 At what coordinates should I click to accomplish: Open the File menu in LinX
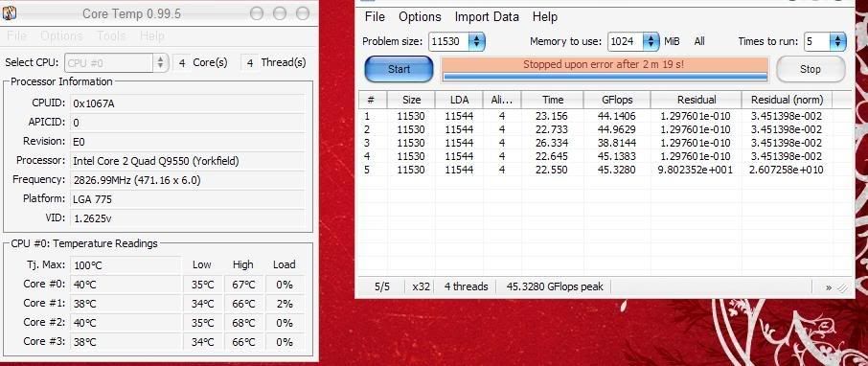click(375, 16)
